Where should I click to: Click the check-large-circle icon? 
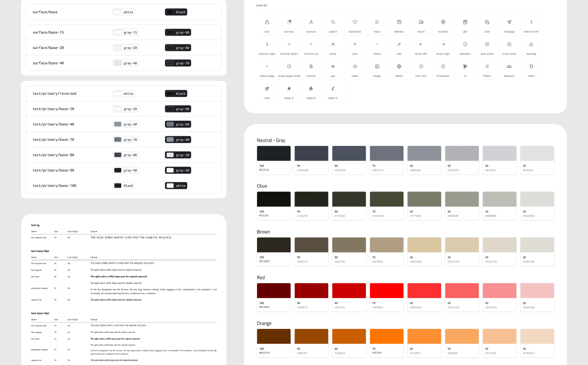pos(289,67)
